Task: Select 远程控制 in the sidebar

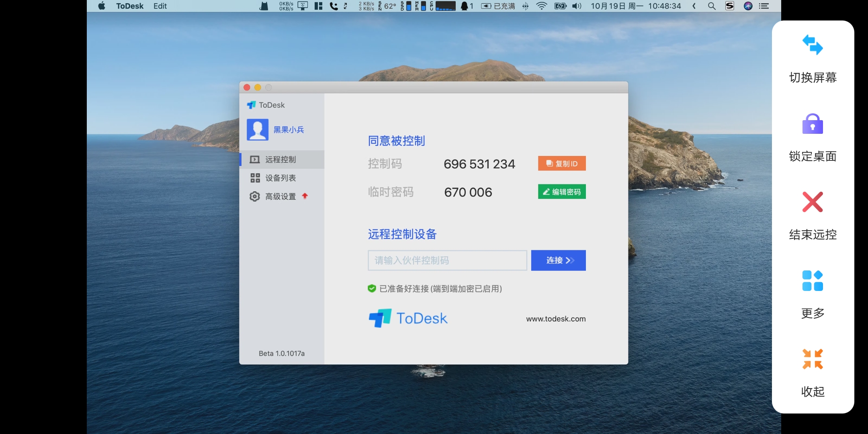Action: (x=282, y=160)
